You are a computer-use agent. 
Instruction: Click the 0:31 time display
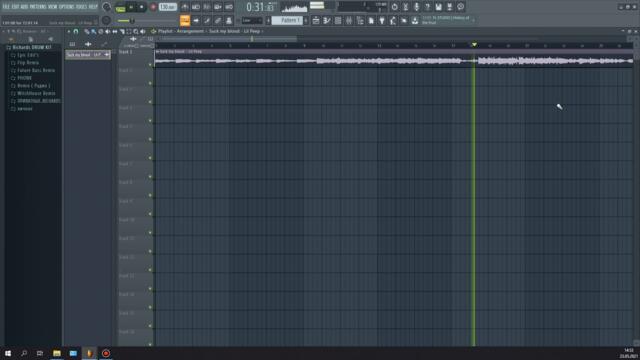(x=261, y=7)
